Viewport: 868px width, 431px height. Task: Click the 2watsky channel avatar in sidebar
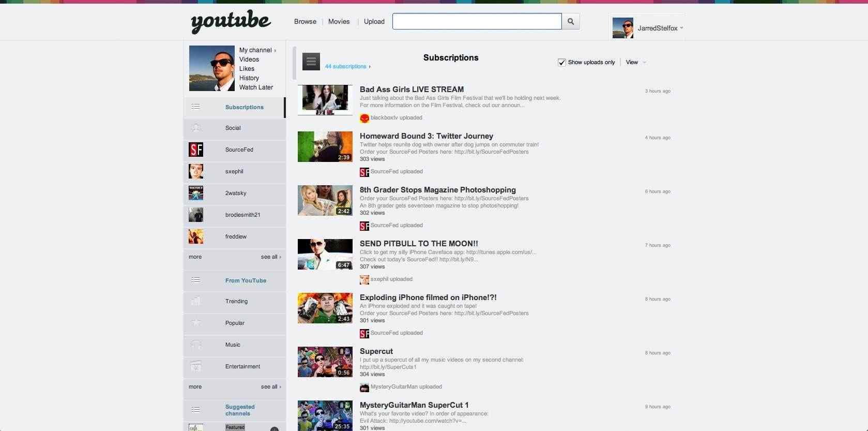tap(196, 193)
